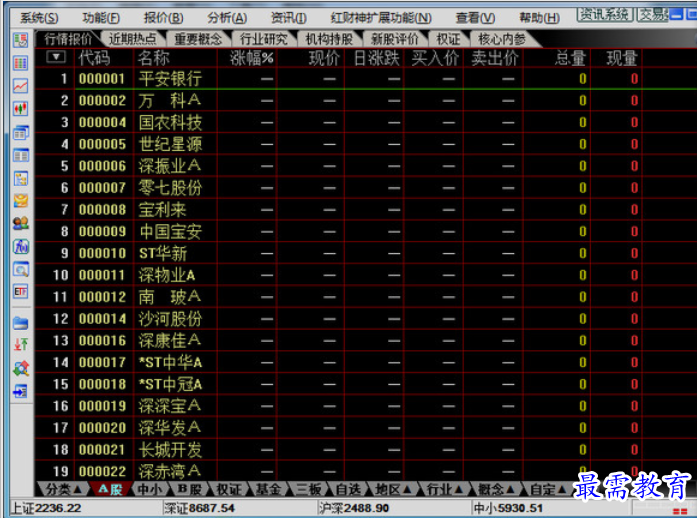Click the 中小5930.51 status bar index

(508, 508)
